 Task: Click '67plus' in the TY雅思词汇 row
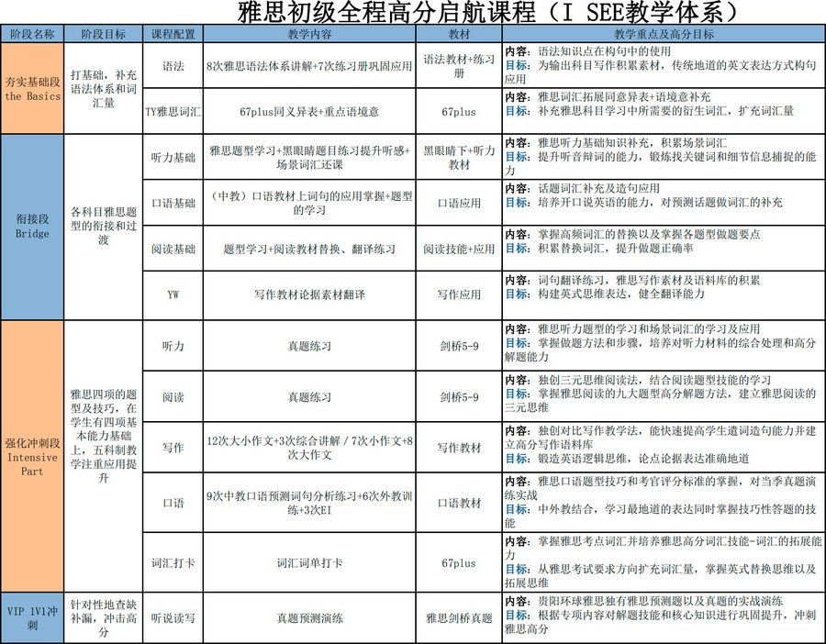click(459, 111)
